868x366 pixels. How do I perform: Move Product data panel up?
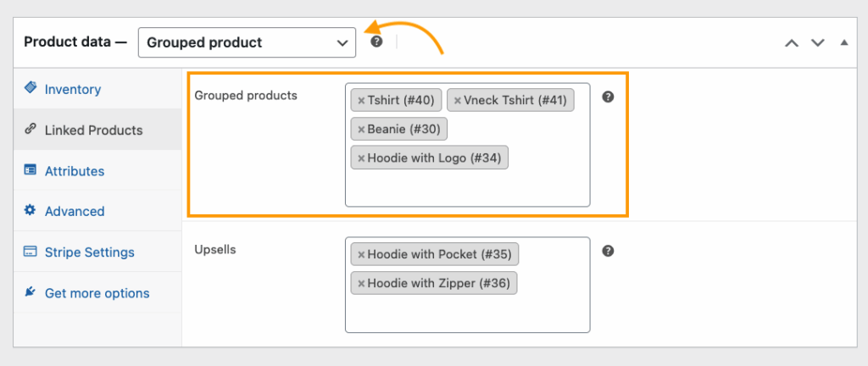(x=792, y=42)
